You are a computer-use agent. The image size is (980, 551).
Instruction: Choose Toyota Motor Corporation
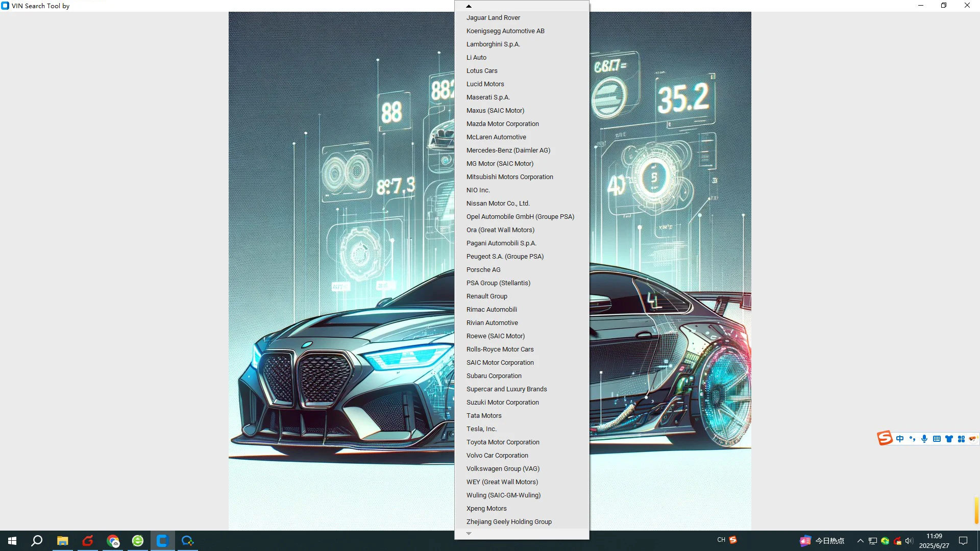522,442
